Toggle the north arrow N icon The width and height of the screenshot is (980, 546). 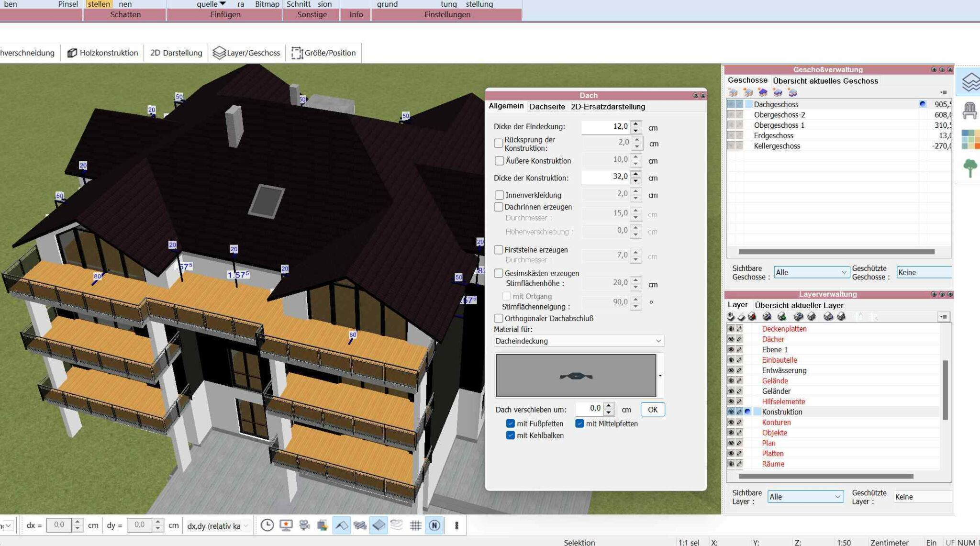tap(434, 525)
